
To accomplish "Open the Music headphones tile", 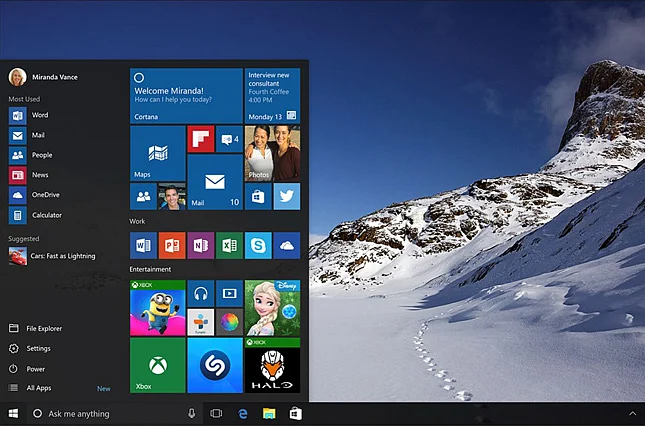I will (201, 294).
